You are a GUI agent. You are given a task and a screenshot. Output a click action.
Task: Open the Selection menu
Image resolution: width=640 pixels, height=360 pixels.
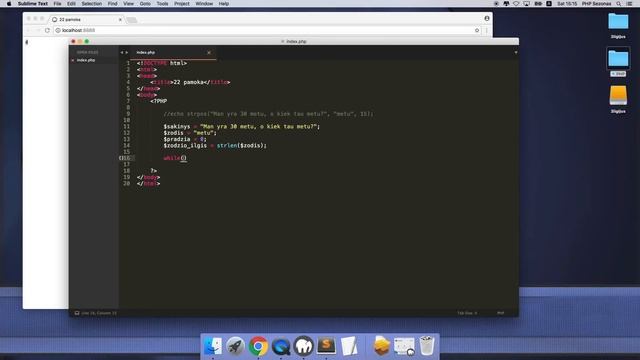coord(91,4)
